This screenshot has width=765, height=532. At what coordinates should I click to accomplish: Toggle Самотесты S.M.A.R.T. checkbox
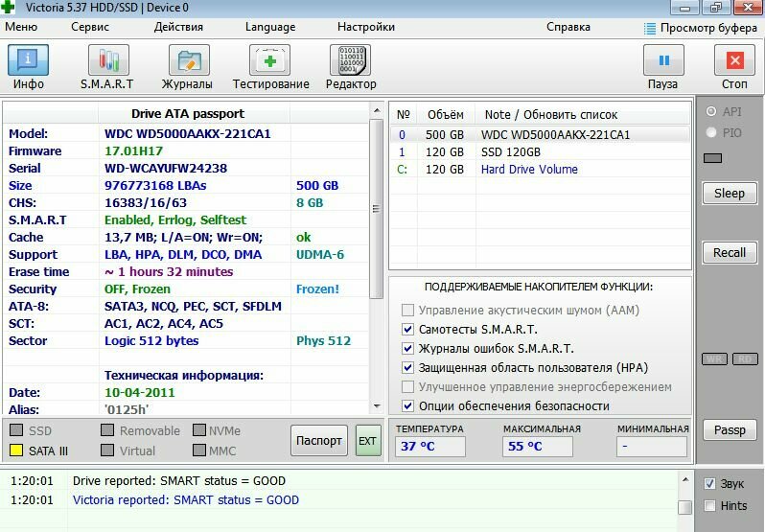click(x=407, y=329)
